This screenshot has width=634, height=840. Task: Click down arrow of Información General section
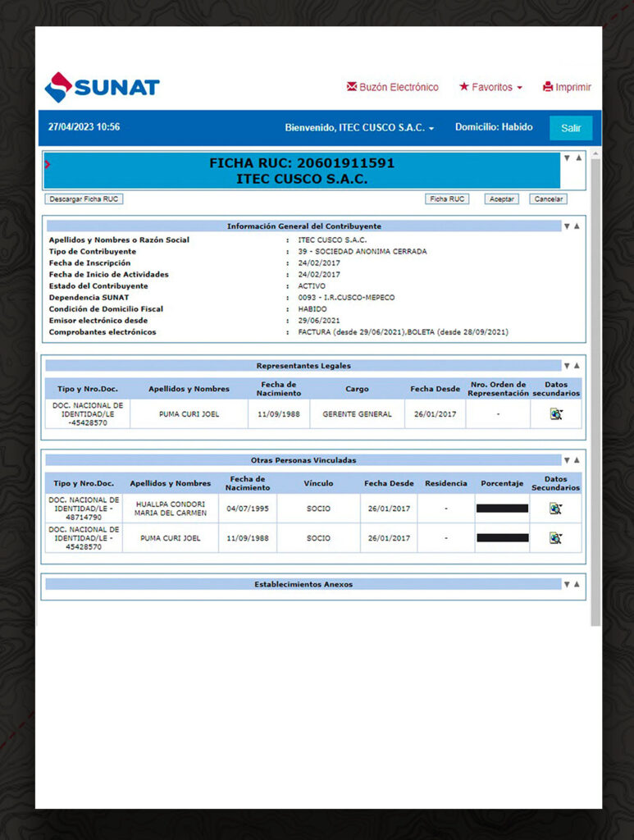567,226
